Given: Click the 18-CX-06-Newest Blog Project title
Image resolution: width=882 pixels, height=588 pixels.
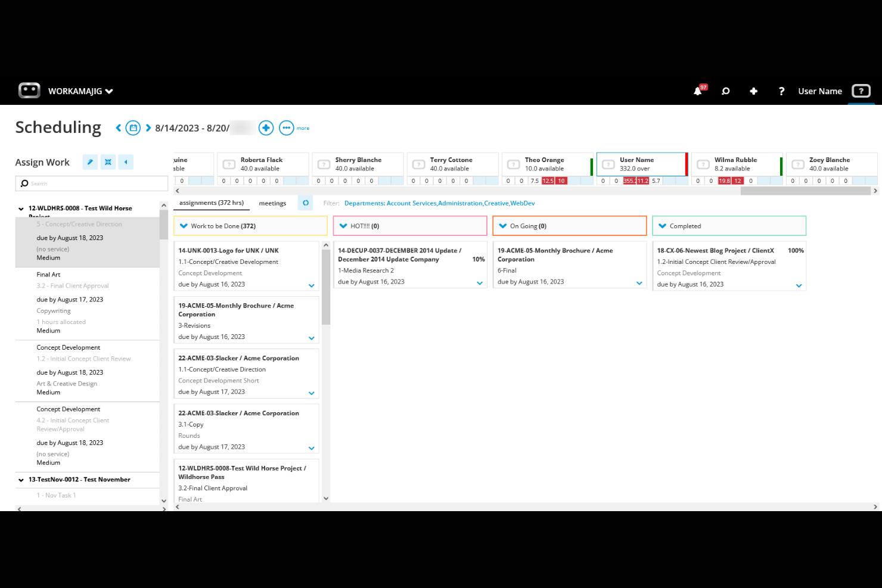Looking at the screenshot, I should (x=715, y=251).
